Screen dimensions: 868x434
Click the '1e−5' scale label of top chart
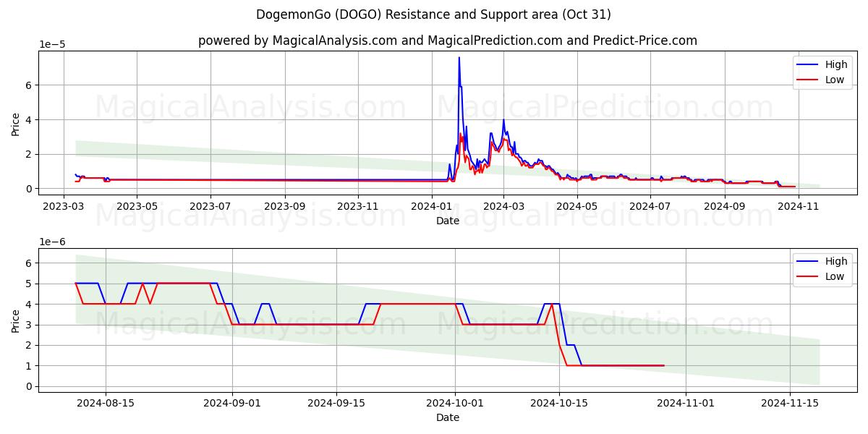(x=52, y=44)
